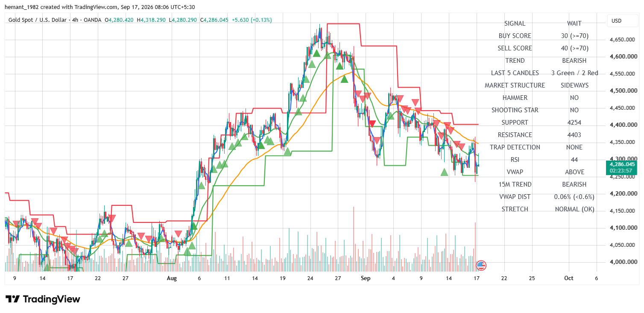Image resolution: width=644 pixels, height=313 pixels.
Task: Click the change value +5.630 (+0.13%)
Action: (252, 20)
